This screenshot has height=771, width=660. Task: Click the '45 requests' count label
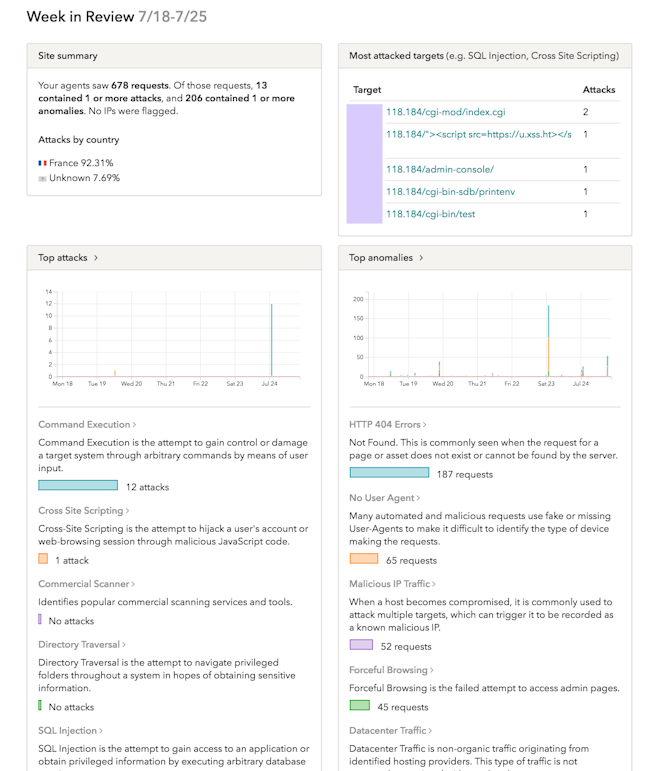click(x=403, y=707)
